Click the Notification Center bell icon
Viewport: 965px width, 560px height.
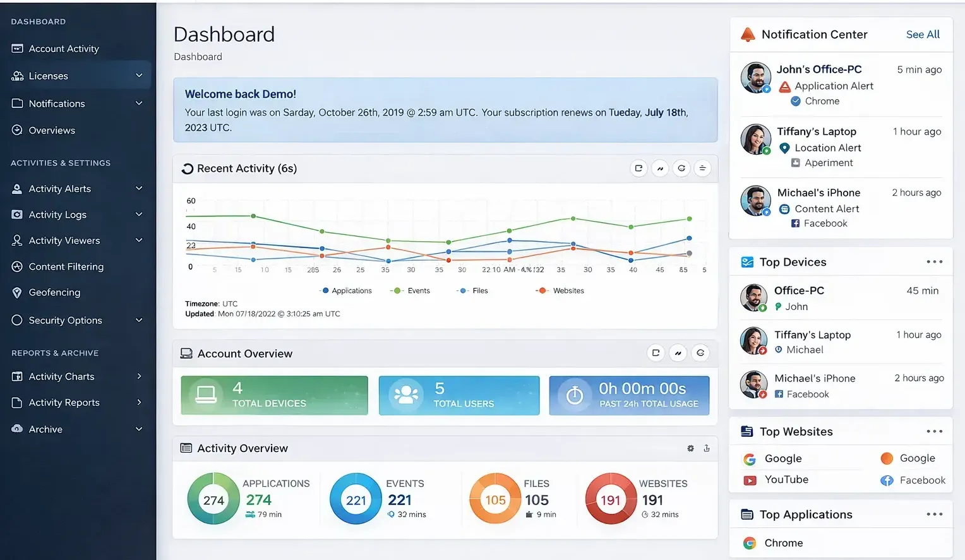[748, 35]
